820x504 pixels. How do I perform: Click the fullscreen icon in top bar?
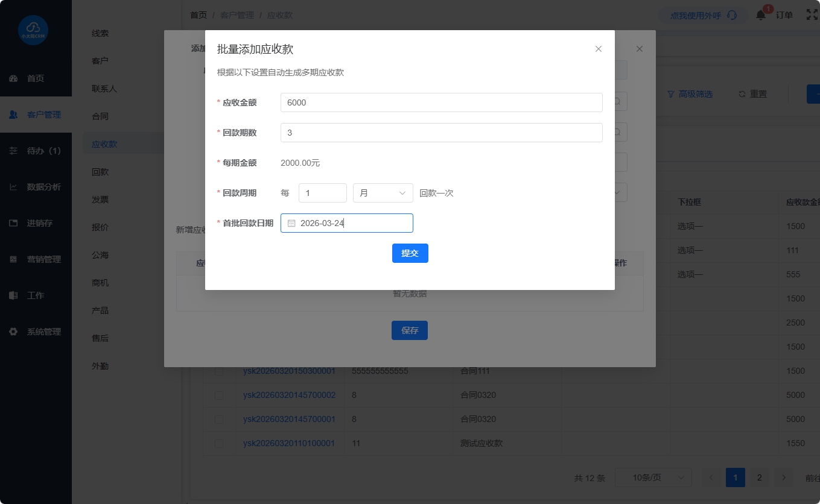coord(812,15)
